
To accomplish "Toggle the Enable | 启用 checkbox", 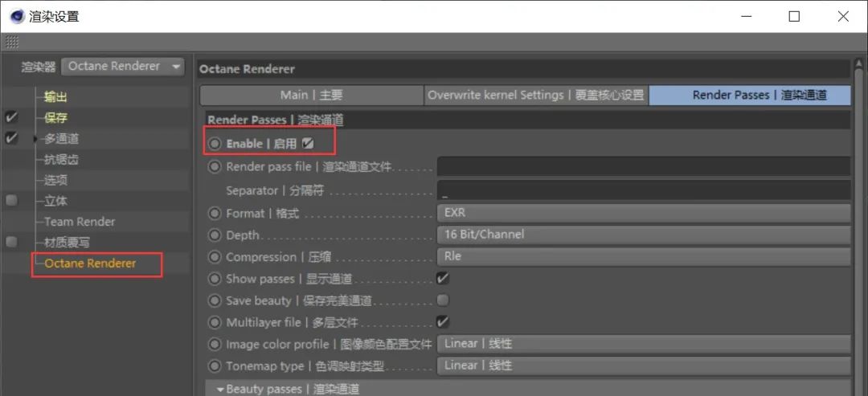I will [x=309, y=144].
